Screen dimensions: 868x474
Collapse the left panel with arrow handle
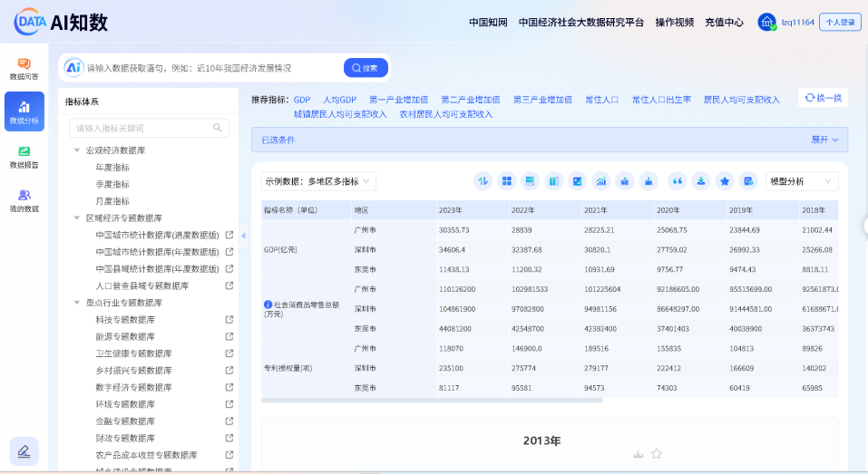click(243, 235)
